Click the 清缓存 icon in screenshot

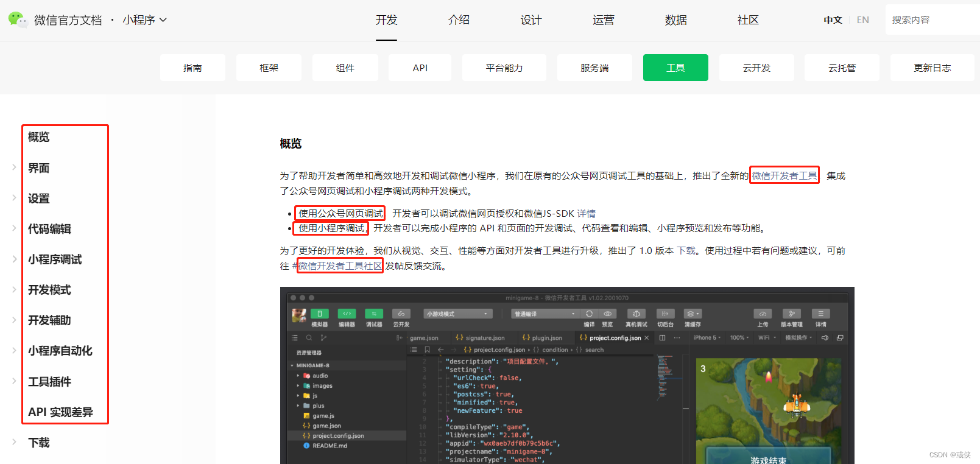(x=693, y=314)
